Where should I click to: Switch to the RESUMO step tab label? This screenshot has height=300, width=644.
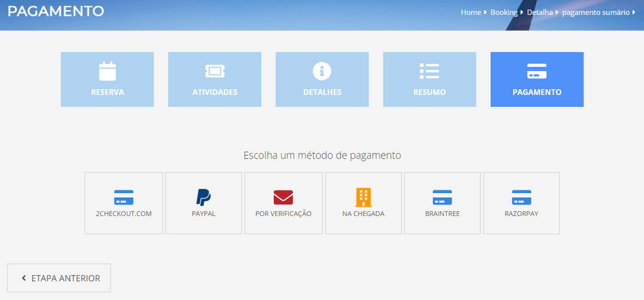tap(429, 92)
